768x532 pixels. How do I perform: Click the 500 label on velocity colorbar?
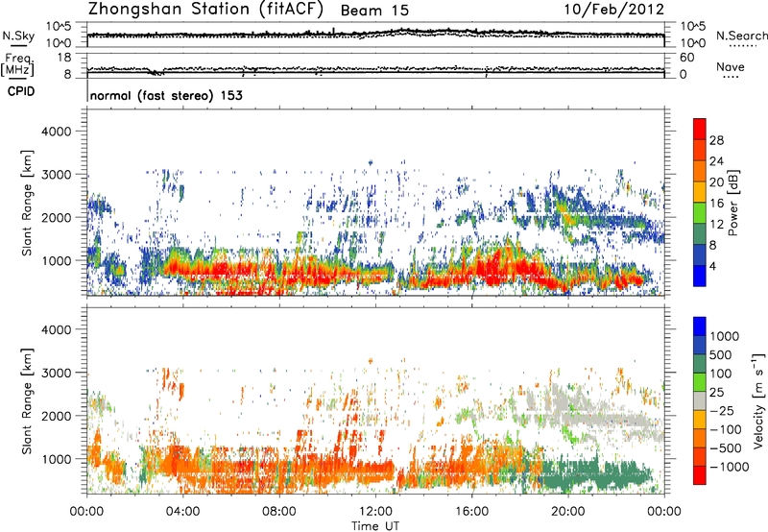click(x=722, y=354)
